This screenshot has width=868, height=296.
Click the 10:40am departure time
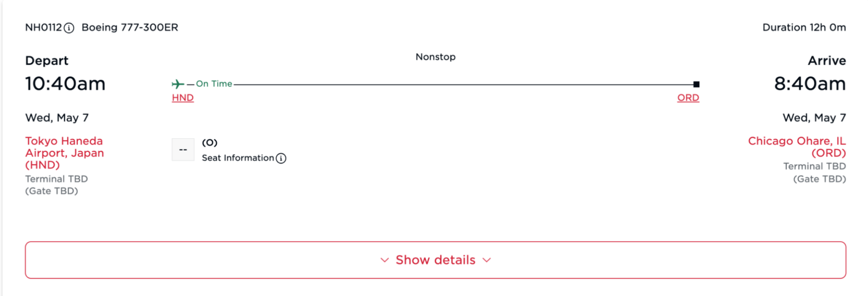coord(65,84)
